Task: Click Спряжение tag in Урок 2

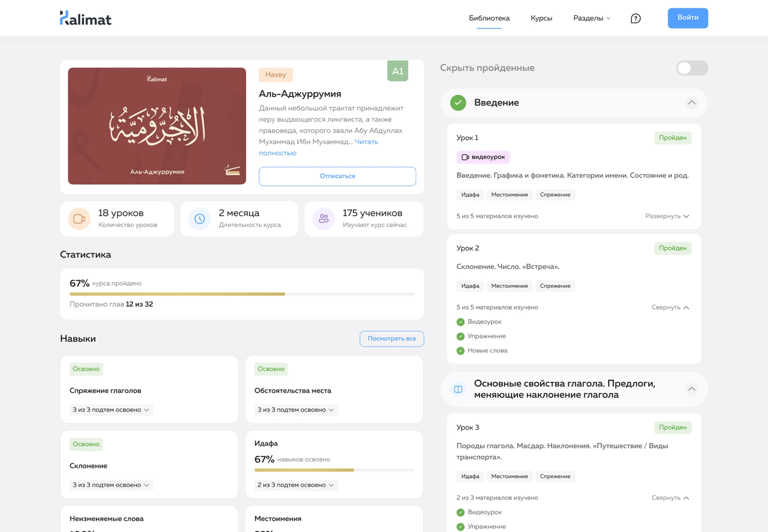Action: coord(555,286)
